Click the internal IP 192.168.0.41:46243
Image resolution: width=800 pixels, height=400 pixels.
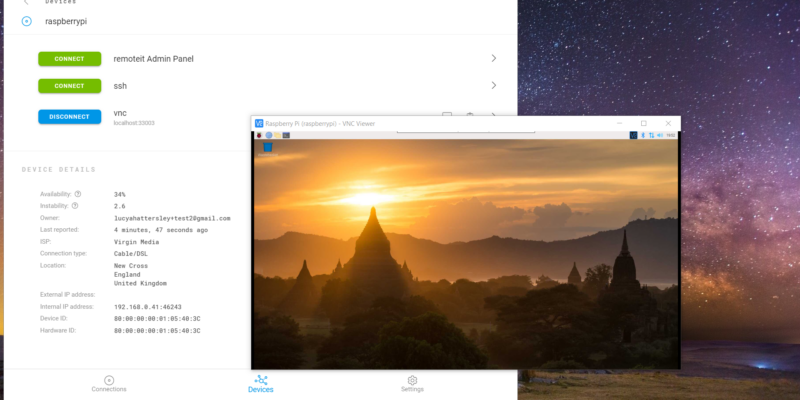point(147,307)
